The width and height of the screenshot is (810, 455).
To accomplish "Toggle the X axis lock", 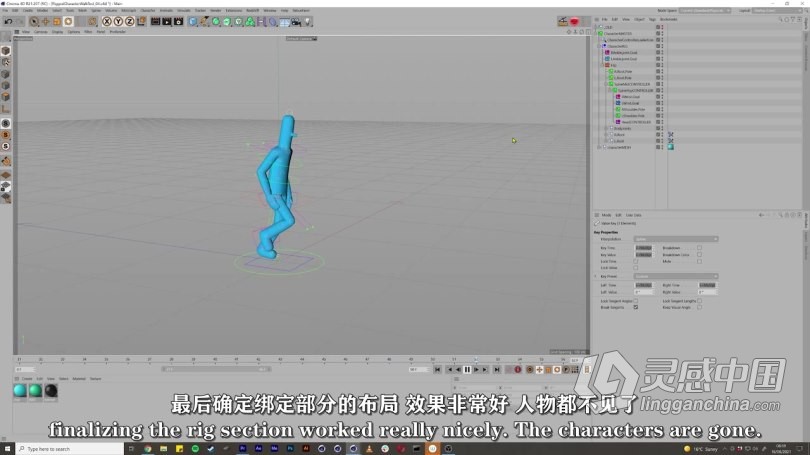I will [106, 22].
